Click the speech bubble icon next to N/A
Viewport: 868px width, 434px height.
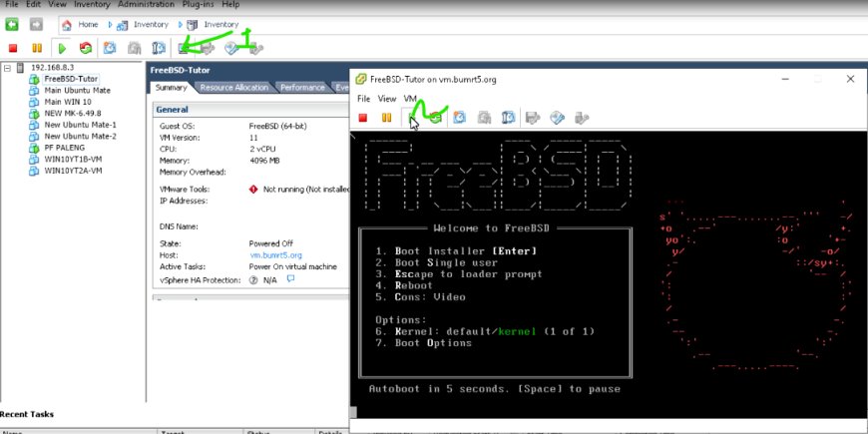pyautogui.click(x=290, y=279)
